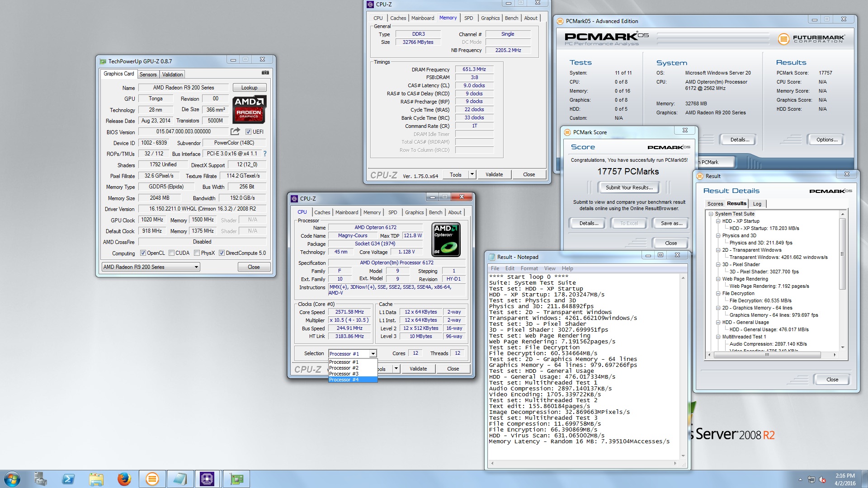The width and height of the screenshot is (868, 488).
Task: Collapse System Test Suite tree node
Action: (711, 214)
